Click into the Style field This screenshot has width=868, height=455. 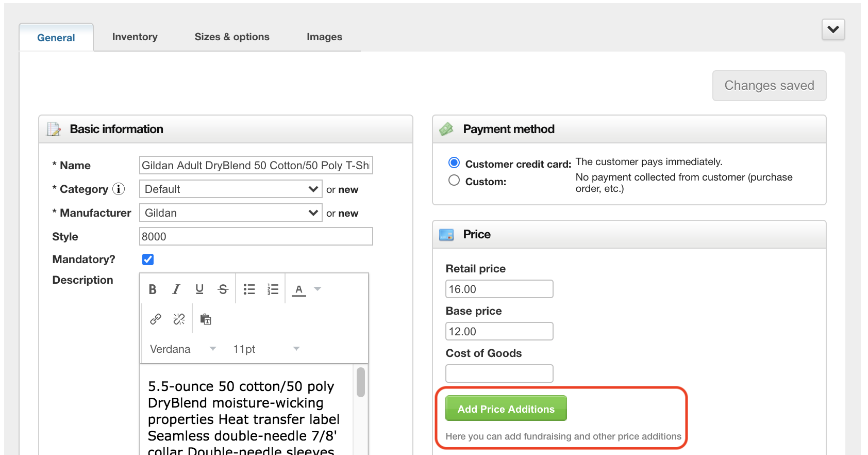[256, 236]
